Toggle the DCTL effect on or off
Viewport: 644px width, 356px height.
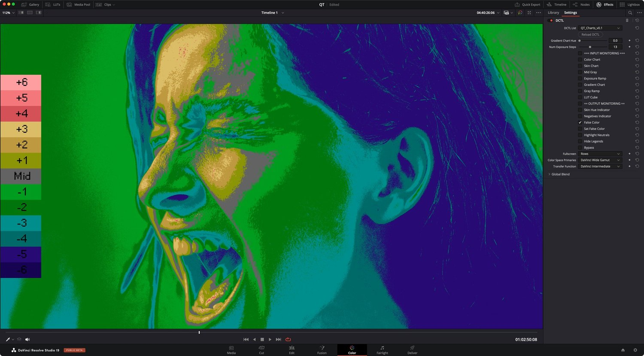(551, 20)
